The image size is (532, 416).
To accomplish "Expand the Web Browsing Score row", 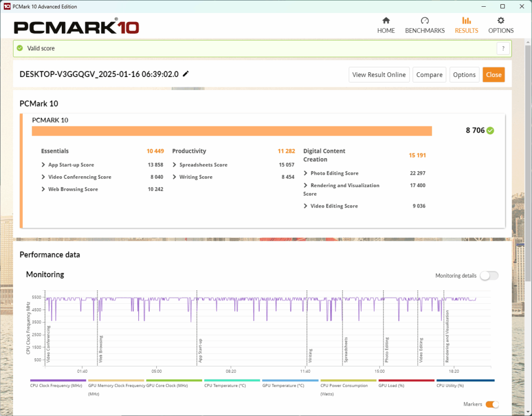I will [43, 189].
